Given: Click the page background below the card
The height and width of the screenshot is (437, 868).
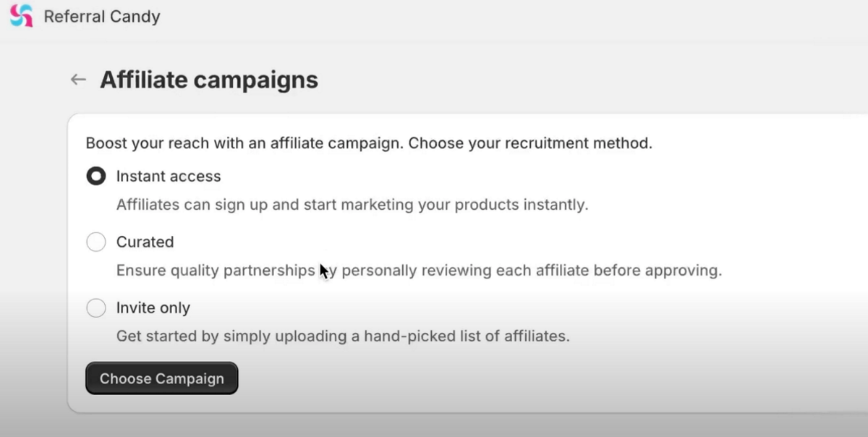Looking at the screenshot, I should [434, 427].
